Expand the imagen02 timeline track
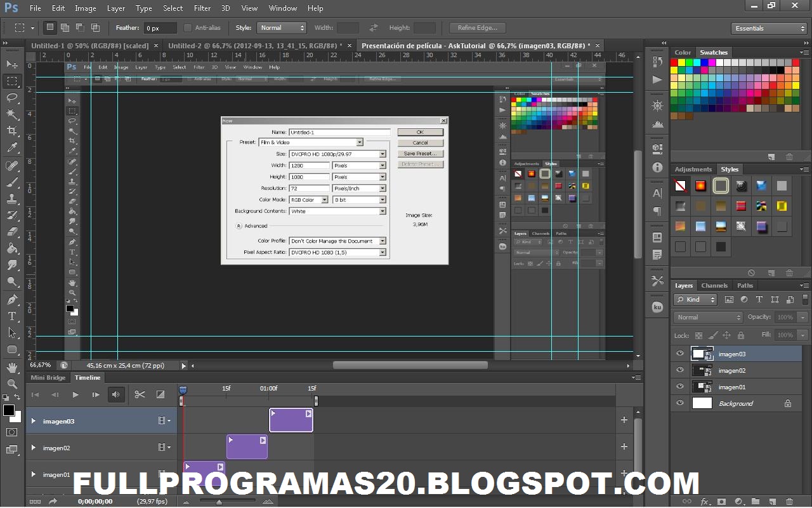This screenshot has width=812, height=508. pyautogui.click(x=34, y=448)
